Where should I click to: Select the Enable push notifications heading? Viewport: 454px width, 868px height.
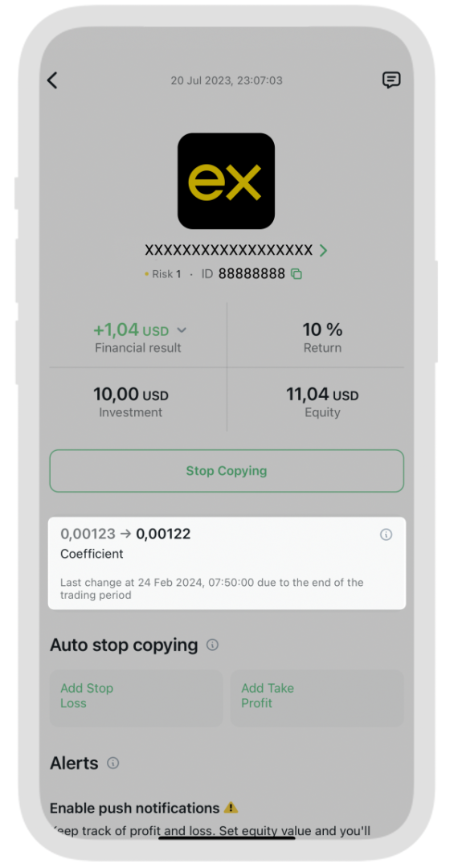(x=134, y=809)
